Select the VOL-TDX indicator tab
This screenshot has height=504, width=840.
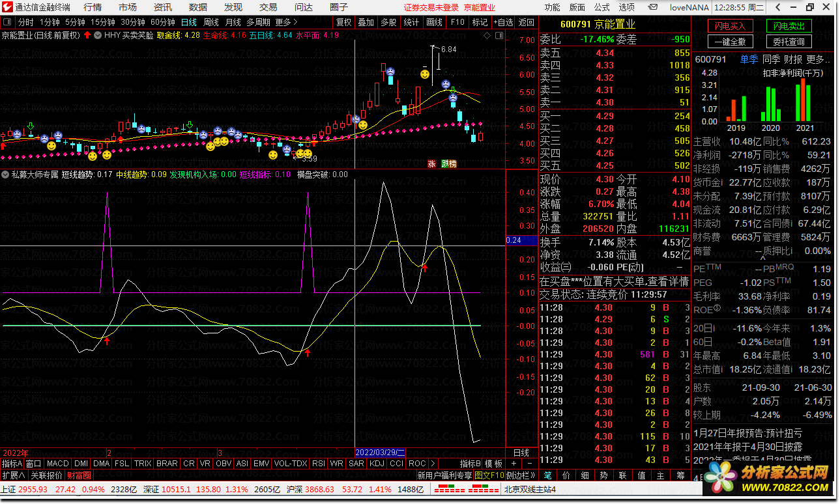pyautogui.click(x=290, y=464)
